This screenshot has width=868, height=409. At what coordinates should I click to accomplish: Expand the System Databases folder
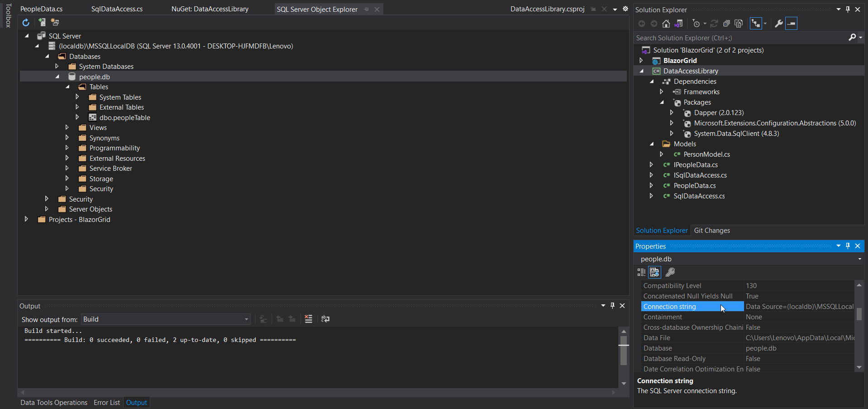click(57, 66)
